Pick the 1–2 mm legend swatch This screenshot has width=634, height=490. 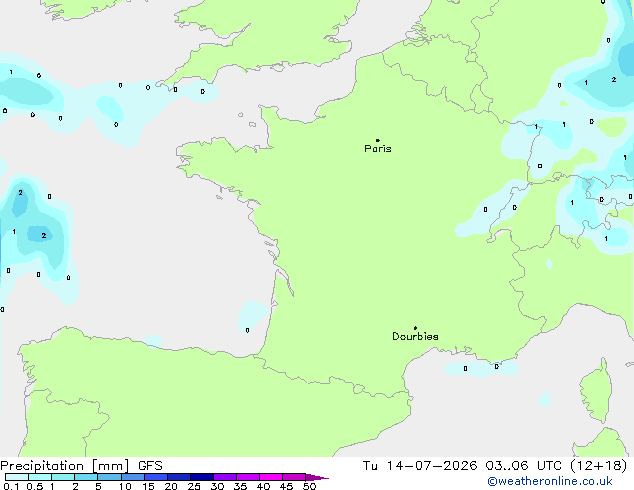(x=63, y=477)
